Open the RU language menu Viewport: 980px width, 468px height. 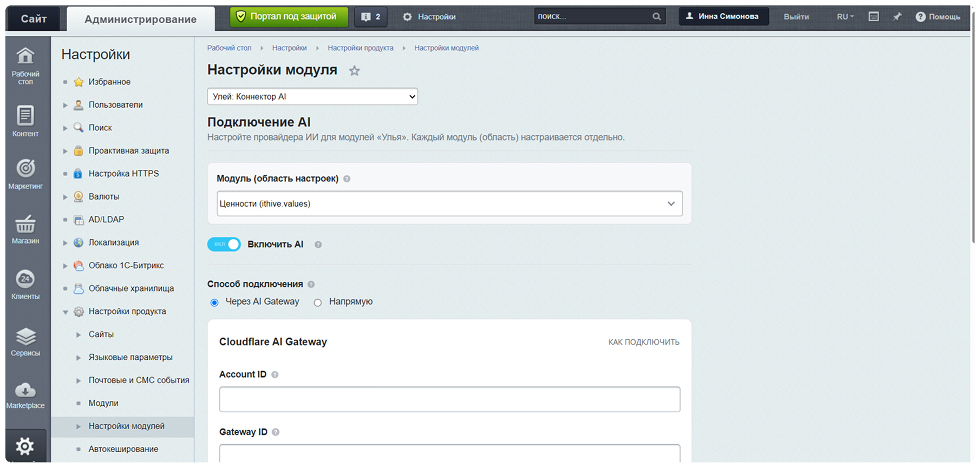point(845,17)
